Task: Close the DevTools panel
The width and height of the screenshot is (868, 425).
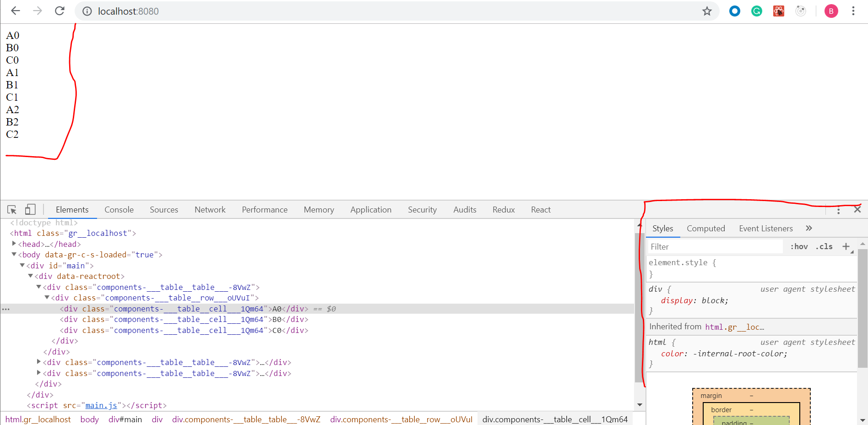Action: [857, 209]
